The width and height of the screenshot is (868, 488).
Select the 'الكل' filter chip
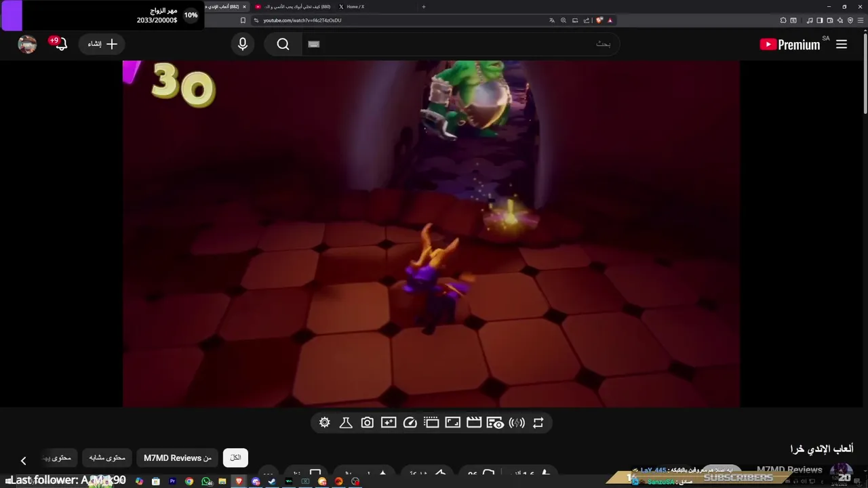tap(235, 457)
